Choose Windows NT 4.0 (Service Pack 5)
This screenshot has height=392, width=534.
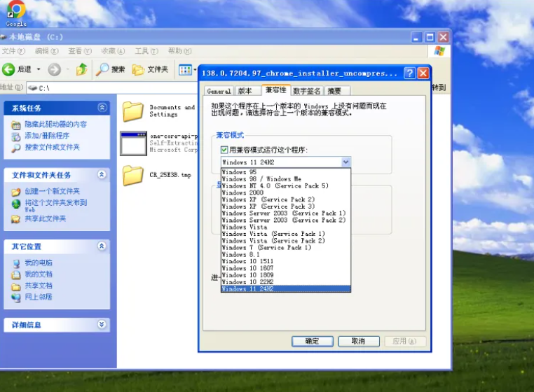(x=285, y=185)
